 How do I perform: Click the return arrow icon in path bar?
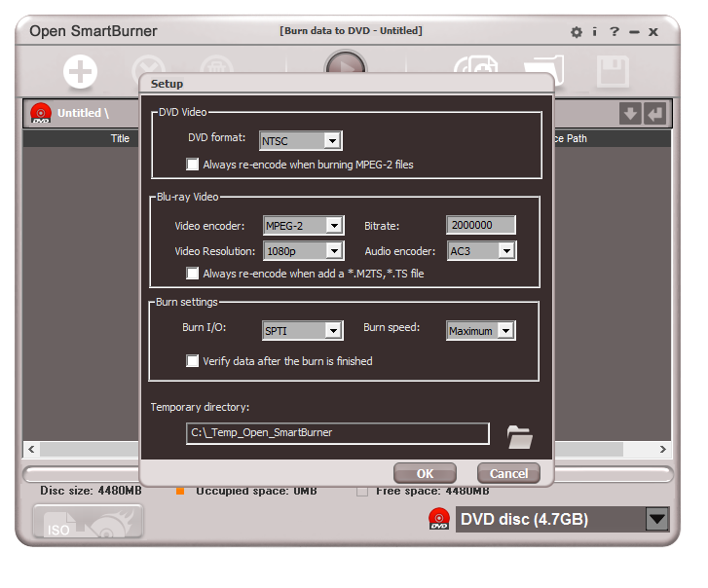click(x=655, y=113)
